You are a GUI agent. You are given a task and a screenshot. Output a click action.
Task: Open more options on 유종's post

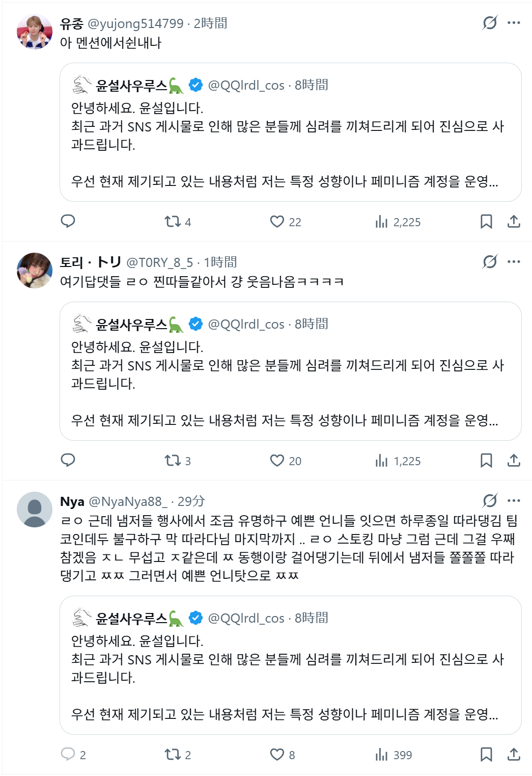pos(514,22)
